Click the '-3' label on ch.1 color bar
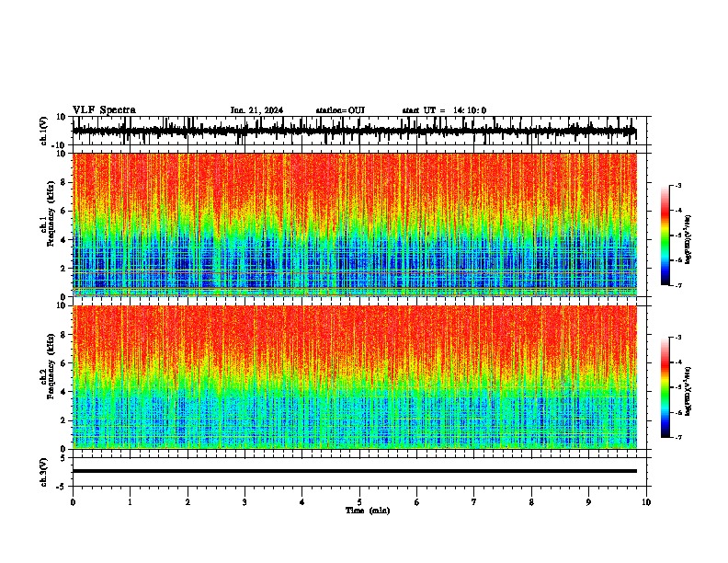This screenshot has width=728, height=563. pyautogui.click(x=678, y=185)
